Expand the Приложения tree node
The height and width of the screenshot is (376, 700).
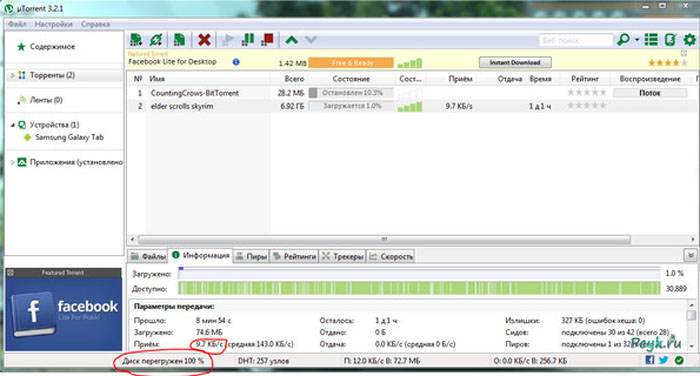(x=12, y=163)
